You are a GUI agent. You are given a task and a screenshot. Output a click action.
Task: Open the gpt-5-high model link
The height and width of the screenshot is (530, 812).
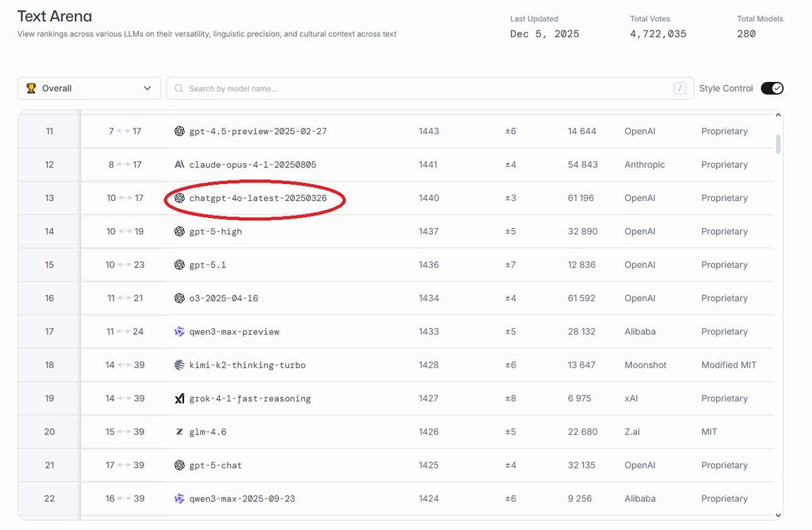[x=216, y=231]
